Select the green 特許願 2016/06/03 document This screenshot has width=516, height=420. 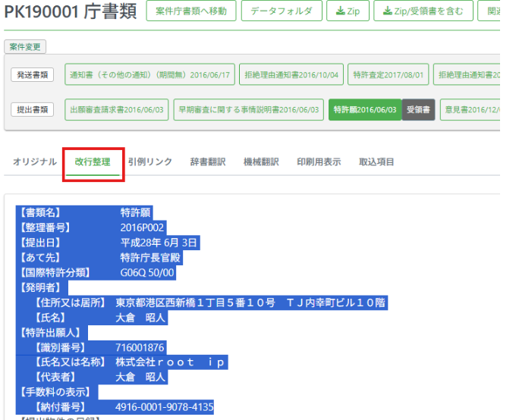point(364,109)
